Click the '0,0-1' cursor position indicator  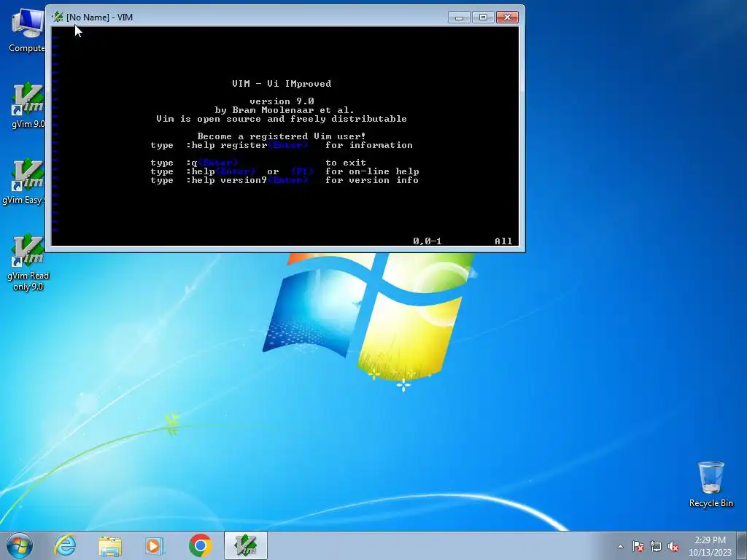(427, 241)
